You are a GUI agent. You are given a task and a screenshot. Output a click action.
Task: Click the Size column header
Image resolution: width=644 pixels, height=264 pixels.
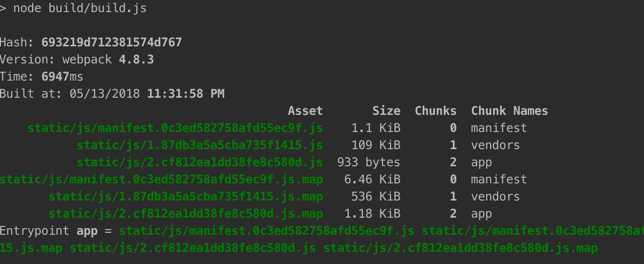click(386, 111)
